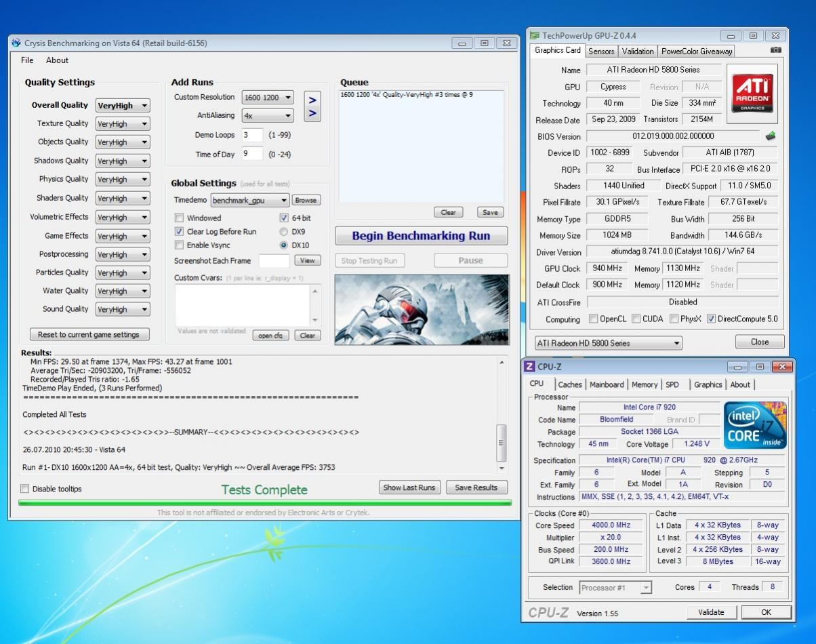Click the Queue Clear button
The image size is (816, 644).
tap(449, 213)
